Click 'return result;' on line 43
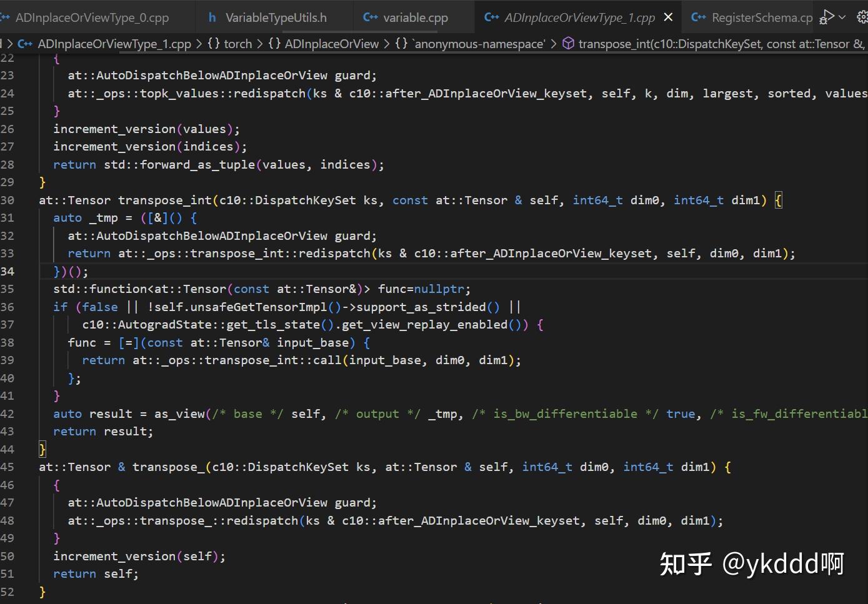The width and height of the screenshot is (868, 604). coord(103,431)
